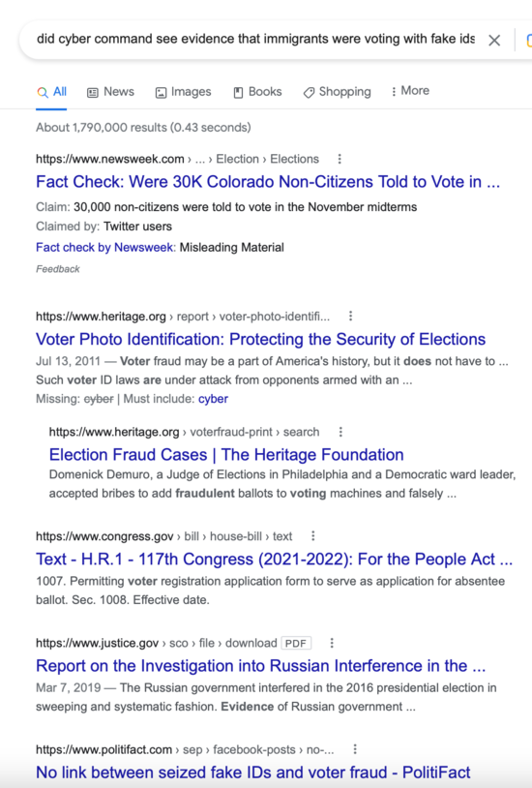Open three-dot menu beside Heritage voter-photo result
This screenshot has height=788, width=532.
[351, 317]
